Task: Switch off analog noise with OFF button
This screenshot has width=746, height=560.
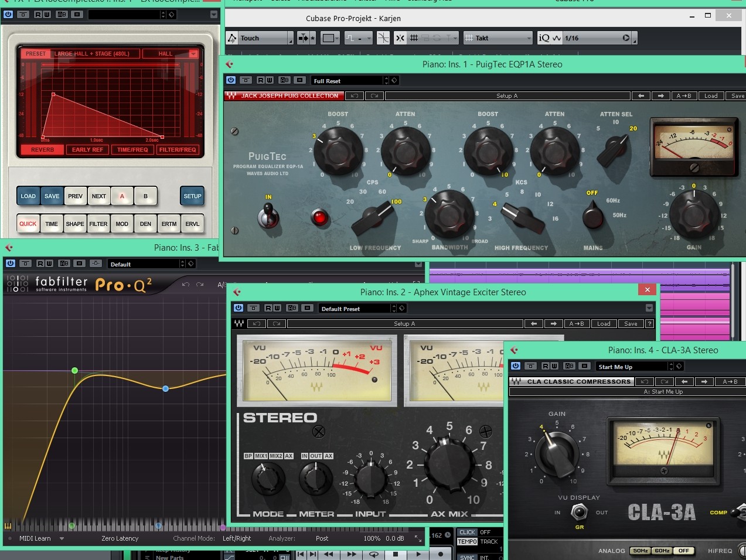Action: tap(683, 551)
